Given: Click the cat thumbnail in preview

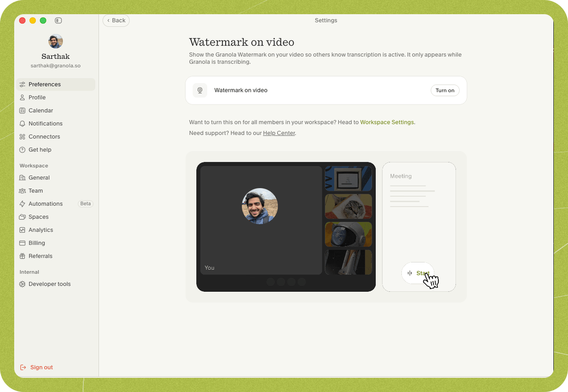Looking at the screenshot, I should [x=348, y=206].
